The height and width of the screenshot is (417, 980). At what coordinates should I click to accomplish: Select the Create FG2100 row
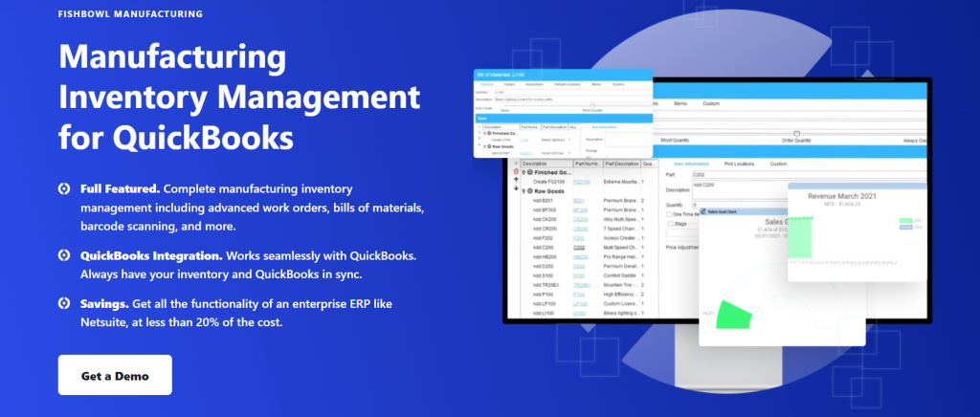(589, 182)
